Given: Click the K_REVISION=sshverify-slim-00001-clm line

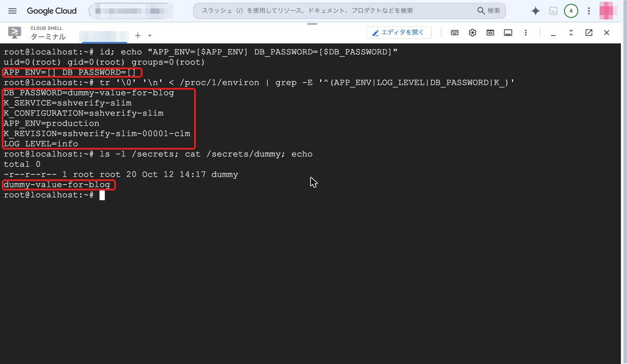Looking at the screenshot, I should (x=97, y=134).
